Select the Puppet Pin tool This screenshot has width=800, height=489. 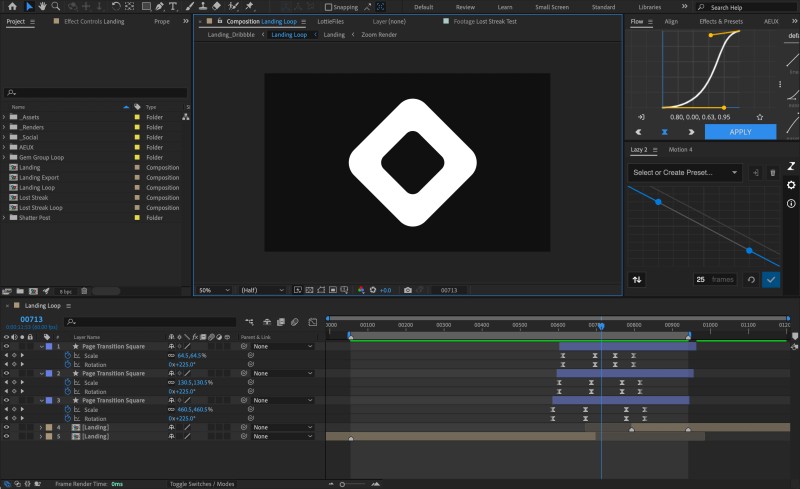point(249,7)
